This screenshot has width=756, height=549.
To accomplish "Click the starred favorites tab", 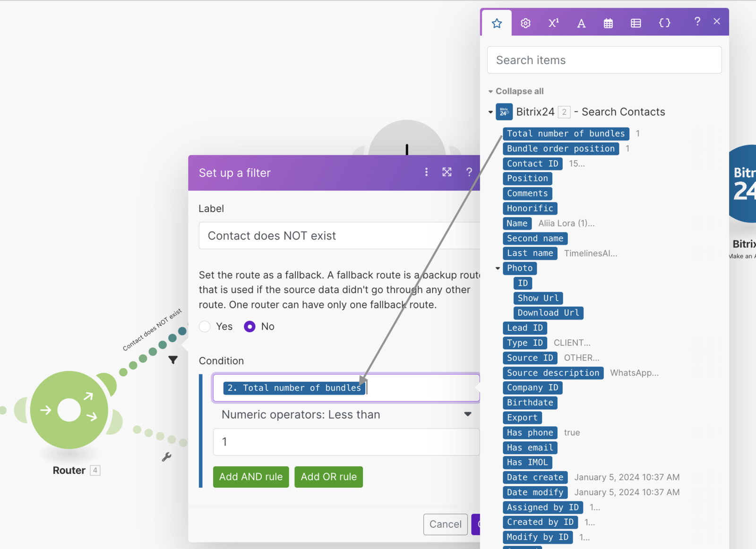I will pos(497,22).
